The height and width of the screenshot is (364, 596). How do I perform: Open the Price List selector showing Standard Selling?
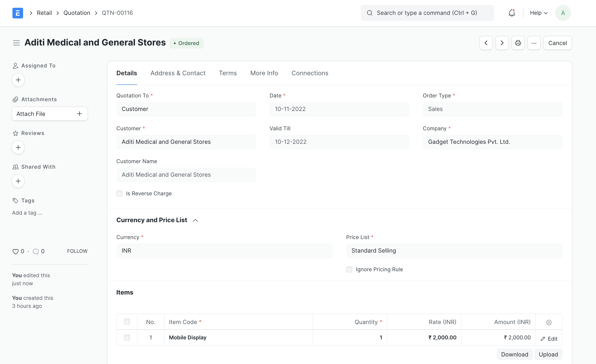(x=454, y=251)
